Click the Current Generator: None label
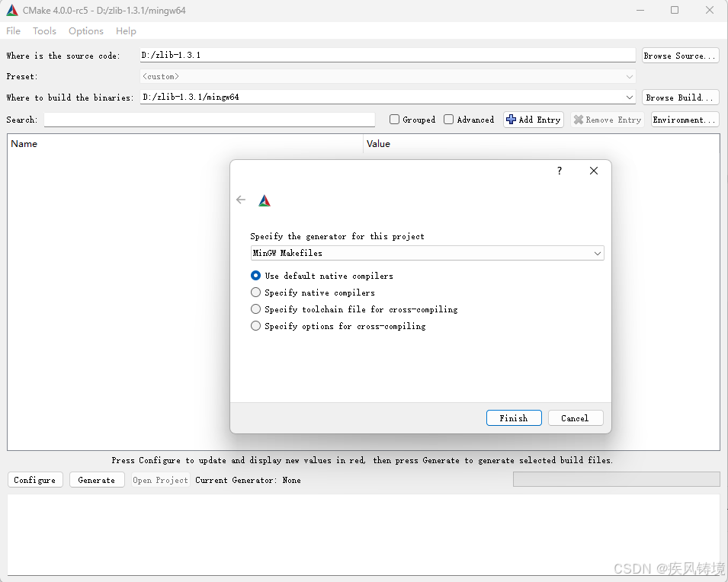This screenshot has height=582, width=728. [x=248, y=480]
